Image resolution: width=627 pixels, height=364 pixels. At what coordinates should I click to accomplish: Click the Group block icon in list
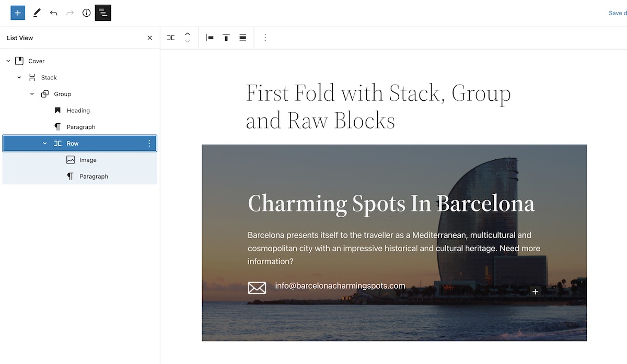coord(45,94)
